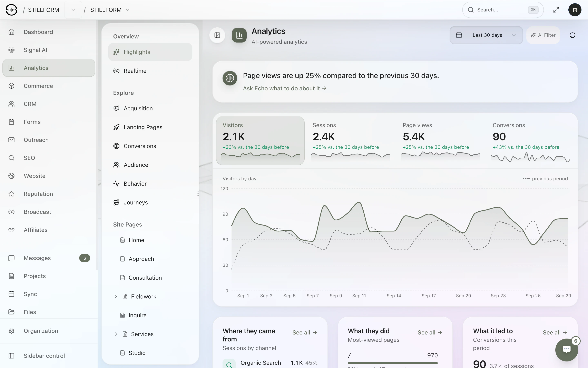Open Acquisition under Explore

(x=150, y=109)
